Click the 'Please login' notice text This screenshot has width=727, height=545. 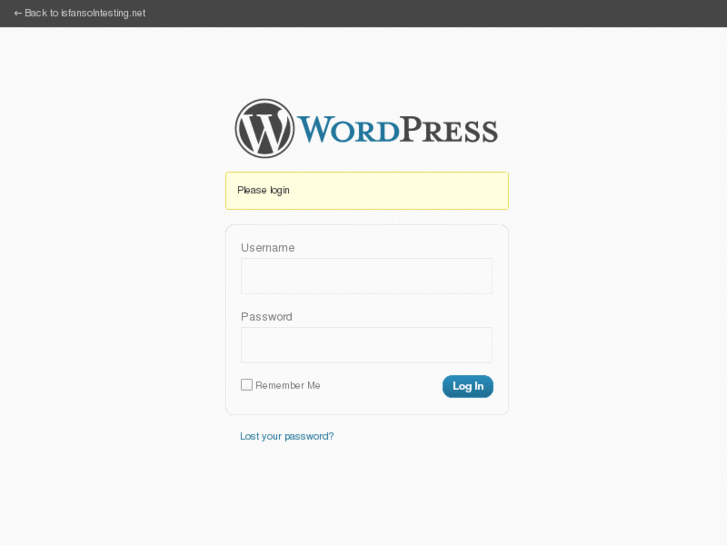pyautogui.click(x=263, y=190)
